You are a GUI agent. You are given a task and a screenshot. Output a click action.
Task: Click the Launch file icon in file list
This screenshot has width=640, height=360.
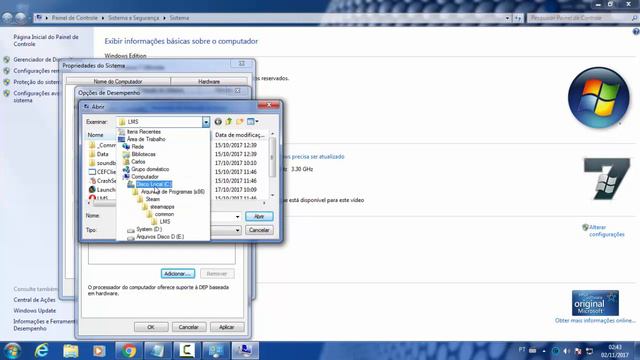92,189
